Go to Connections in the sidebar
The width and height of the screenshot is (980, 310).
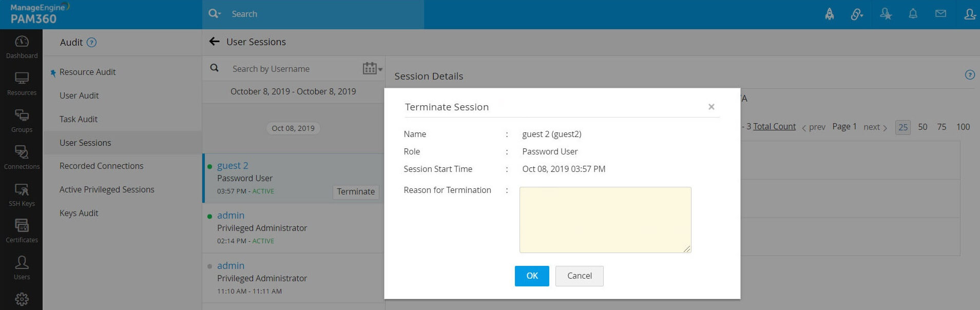[22, 157]
